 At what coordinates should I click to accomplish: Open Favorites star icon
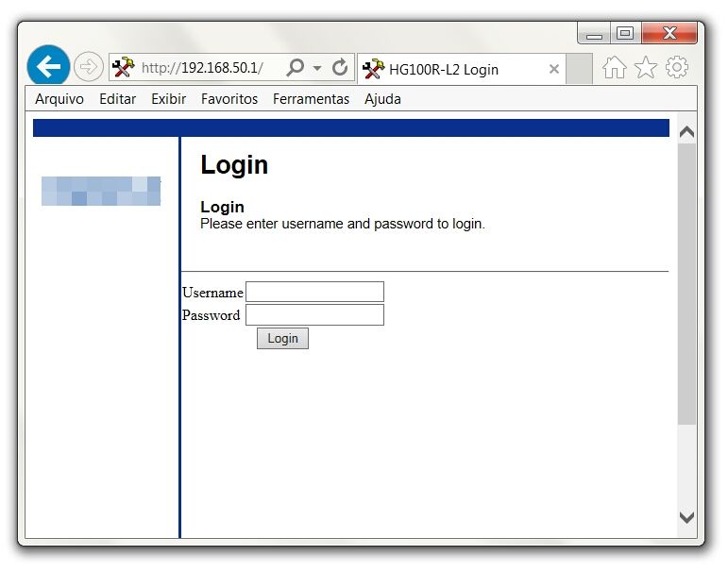tap(646, 67)
